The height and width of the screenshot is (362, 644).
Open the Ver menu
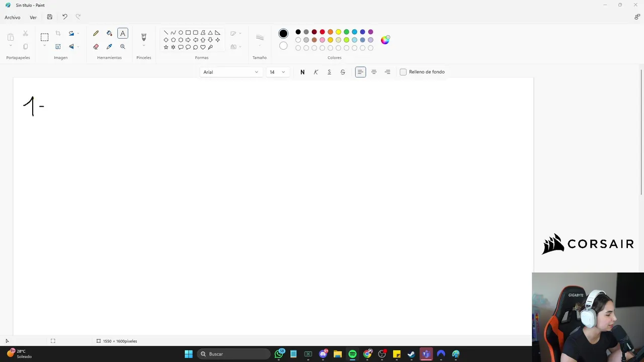33,17
